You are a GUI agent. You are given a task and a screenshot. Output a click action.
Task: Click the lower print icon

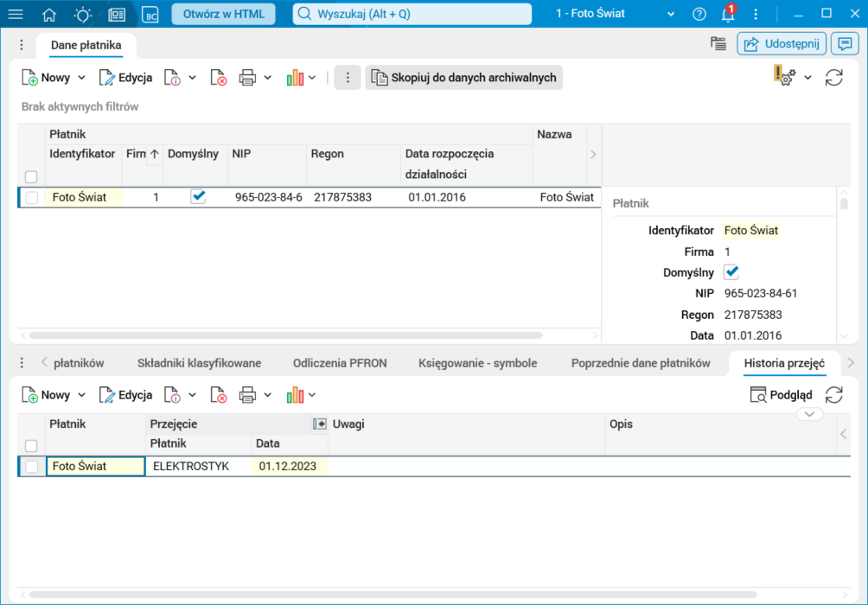click(247, 395)
